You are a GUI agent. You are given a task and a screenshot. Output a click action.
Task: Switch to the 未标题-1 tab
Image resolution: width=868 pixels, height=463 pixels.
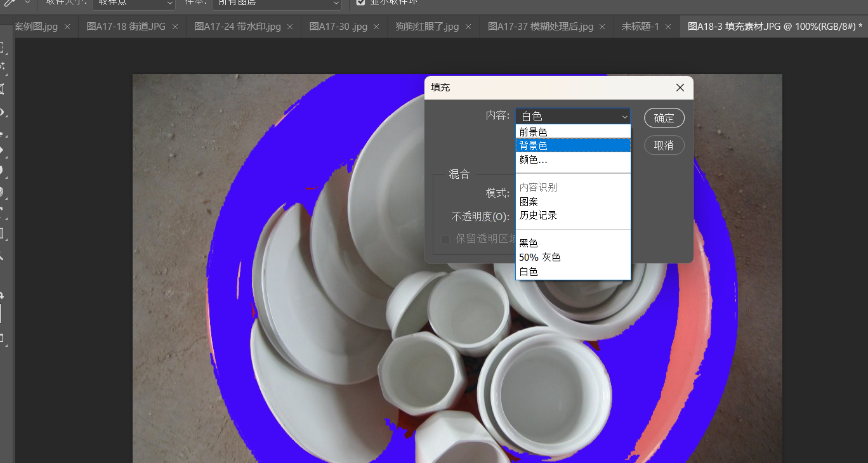pyautogui.click(x=640, y=27)
